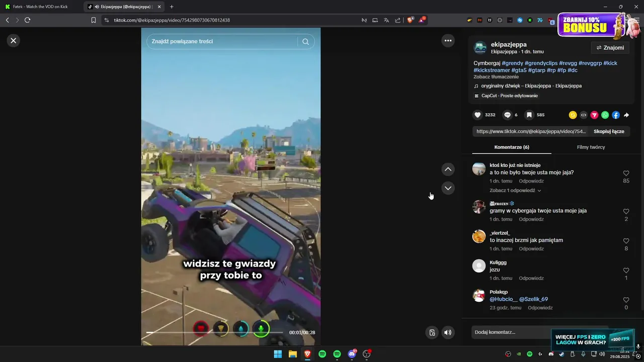Reply to _viertzel_'s comment via 'Odpowiedz'

coord(531,249)
